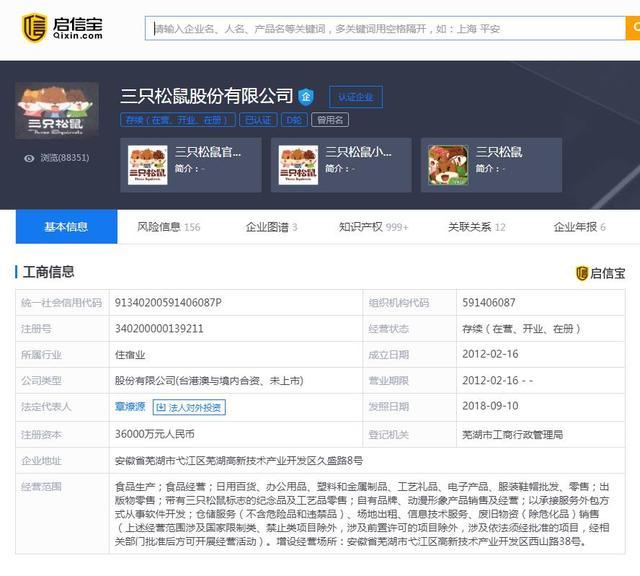Focus the company name search field

pyautogui.click(x=385, y=29)
